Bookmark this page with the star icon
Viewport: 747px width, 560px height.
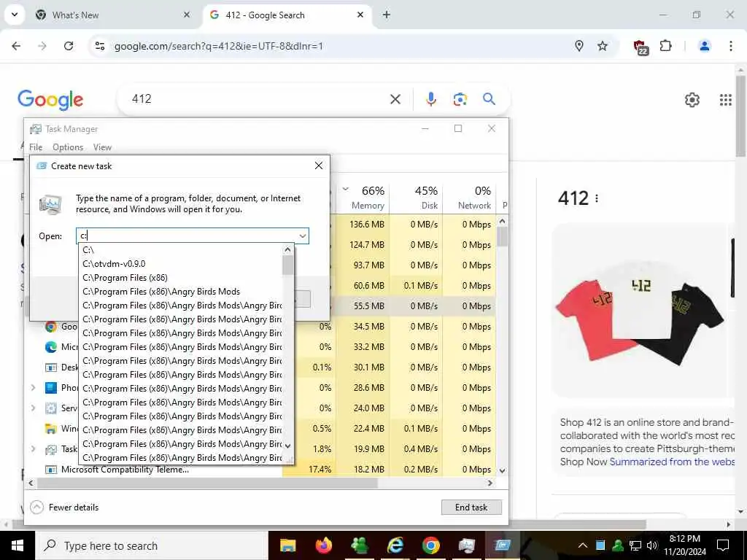[603, 46]
